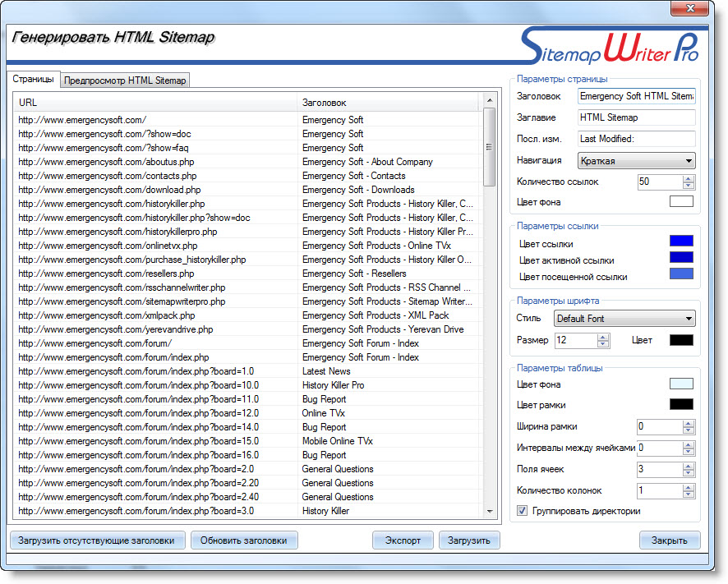Viewport: 728px width, 584px height.
Task: Change the Цвет рамки black swatch
Action: (x=681, y=404)
